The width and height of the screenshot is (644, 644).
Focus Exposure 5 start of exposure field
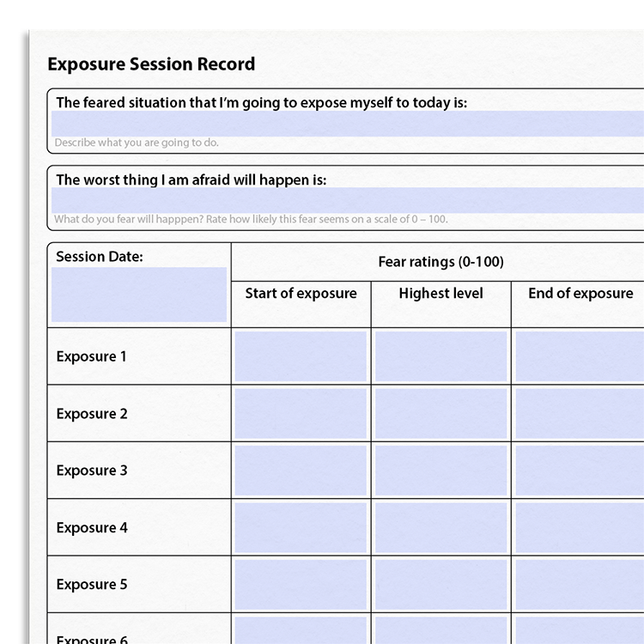point(301,584)
